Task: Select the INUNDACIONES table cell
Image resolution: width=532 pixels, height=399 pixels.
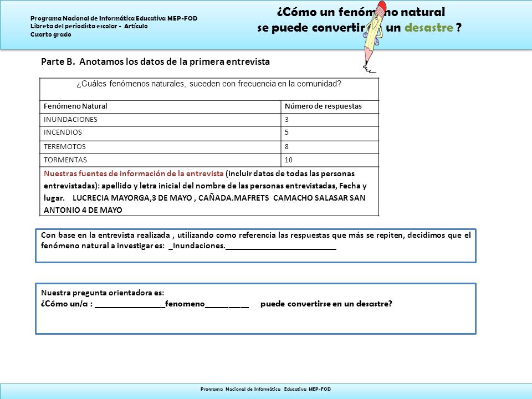Action: click(160, 120)
